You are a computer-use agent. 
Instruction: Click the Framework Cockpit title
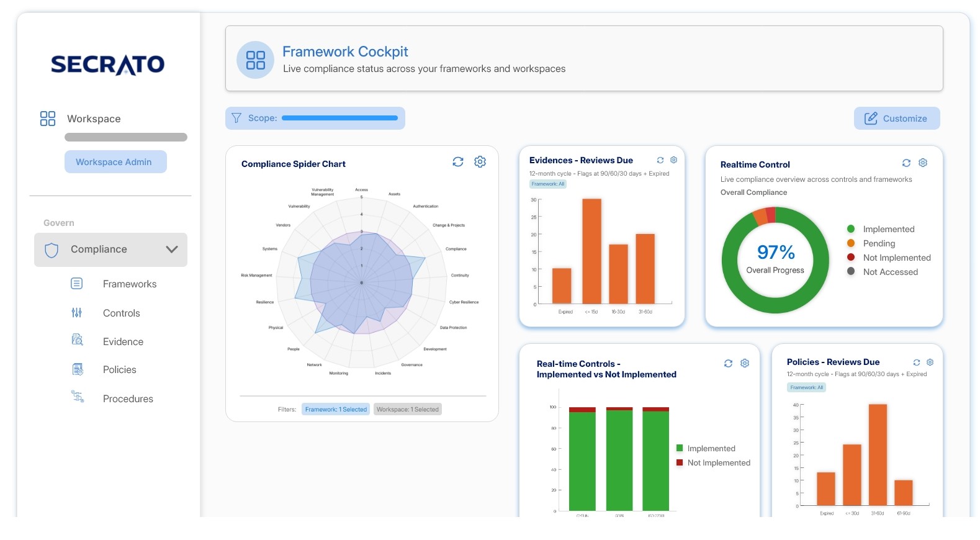pos(345,52)
